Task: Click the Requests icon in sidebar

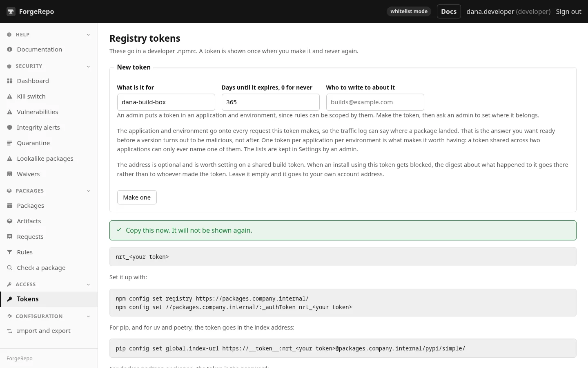Action: (x=9, y=237)
